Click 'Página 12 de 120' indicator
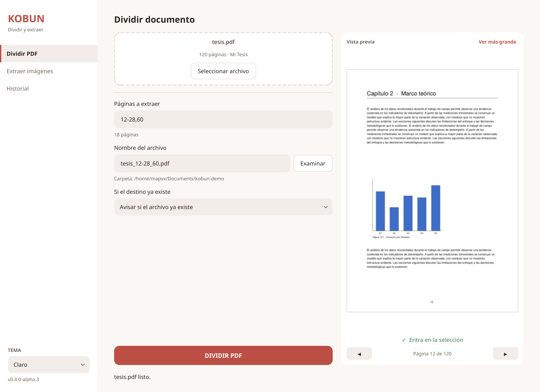The width and height of the screenshot is (540, 392). (432, 354)
